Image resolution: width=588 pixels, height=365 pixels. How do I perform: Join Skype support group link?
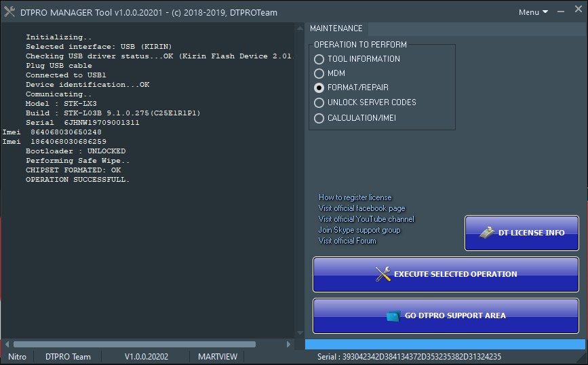(359, 230)
